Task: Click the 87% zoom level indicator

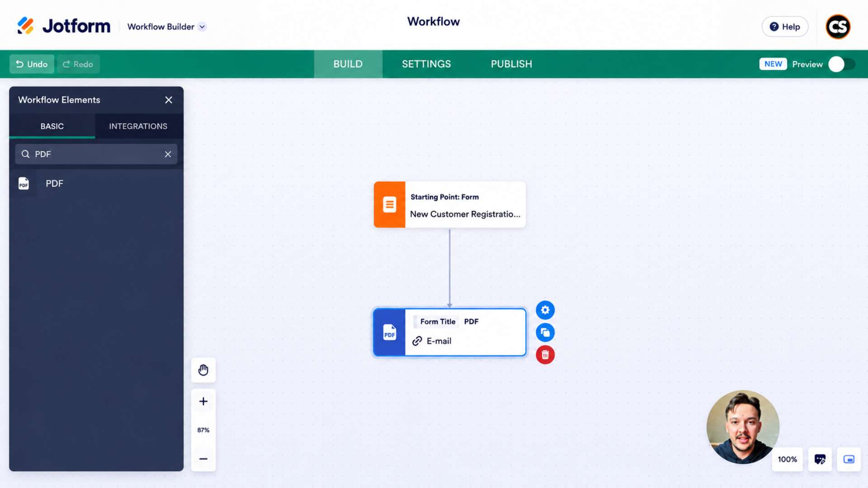Action: tap(203, 430)
